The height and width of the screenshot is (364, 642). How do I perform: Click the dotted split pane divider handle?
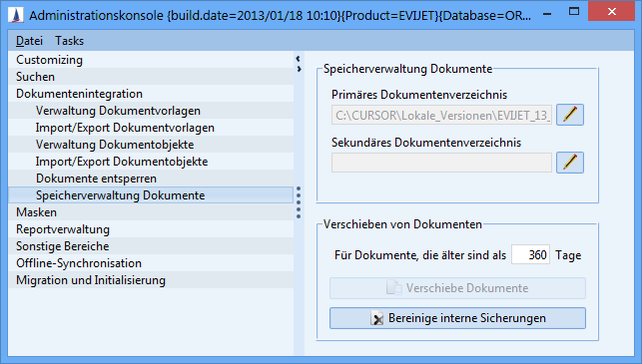pos(299,202)
